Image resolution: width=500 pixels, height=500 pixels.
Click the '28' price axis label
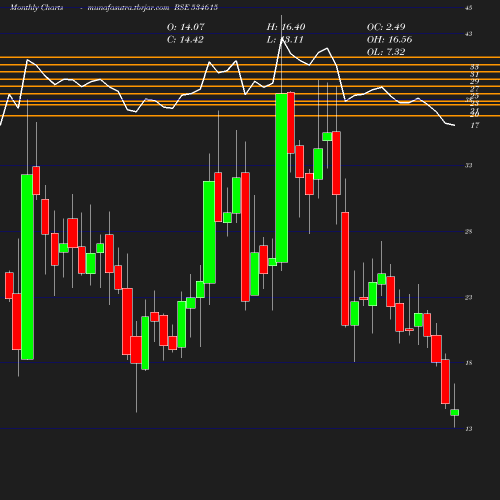(469, 232)
